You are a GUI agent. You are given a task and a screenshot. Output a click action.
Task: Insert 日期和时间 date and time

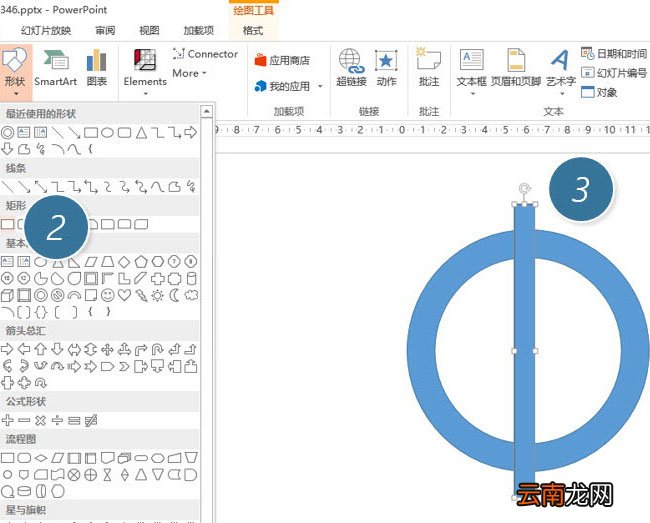[614, 53]
